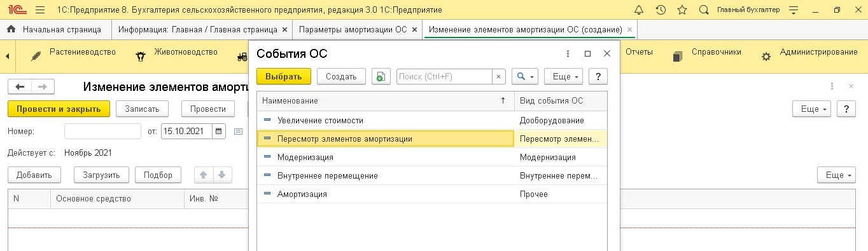
Task: Open the history clock icon
Action: pos(661,10)
